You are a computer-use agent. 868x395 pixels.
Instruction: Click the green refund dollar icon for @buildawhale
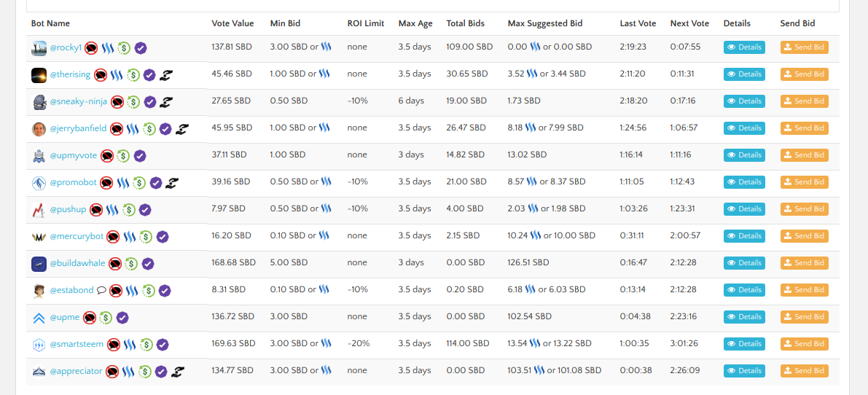pos(131,264)
